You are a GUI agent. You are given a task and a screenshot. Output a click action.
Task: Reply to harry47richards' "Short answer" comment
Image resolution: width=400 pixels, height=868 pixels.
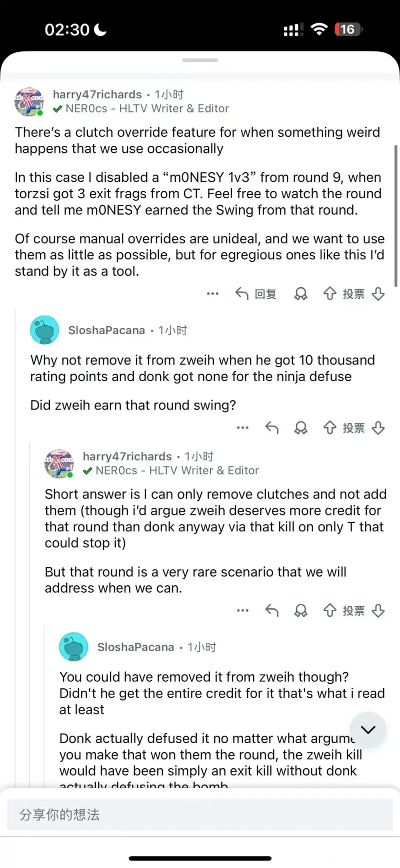(271, 610)
